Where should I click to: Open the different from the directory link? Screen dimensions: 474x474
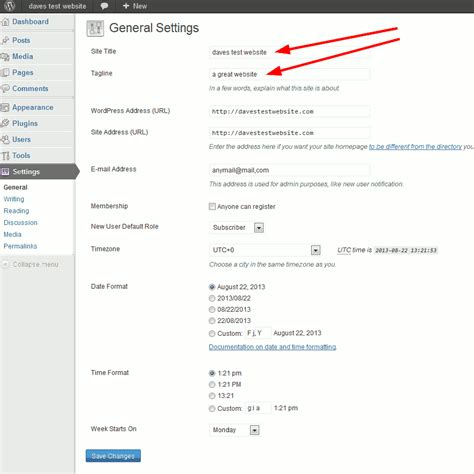pyautogui.click(x=415, y=147)
